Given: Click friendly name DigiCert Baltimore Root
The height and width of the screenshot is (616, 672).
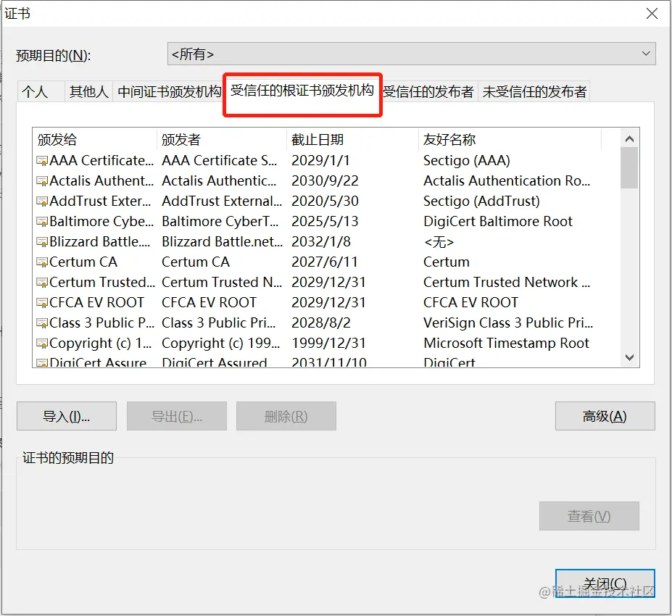Looking at the screenshot, I should (x=498, y=222).
